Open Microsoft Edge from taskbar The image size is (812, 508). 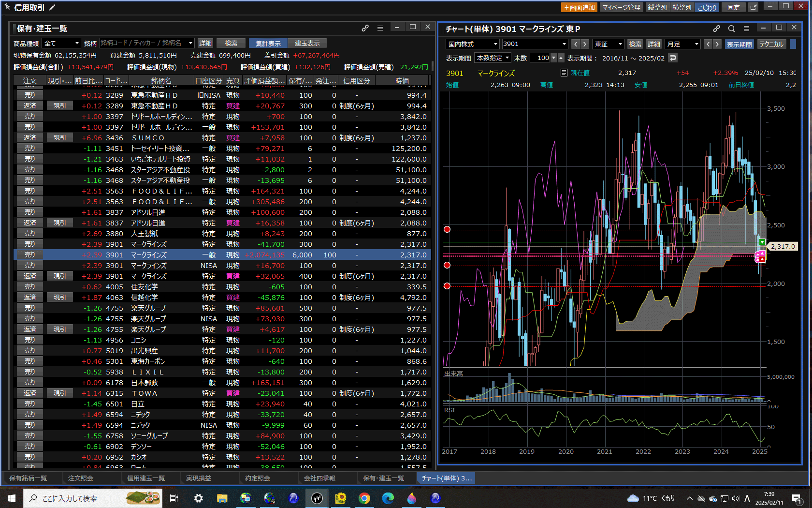pyautogui.click(x=388, y=498)
